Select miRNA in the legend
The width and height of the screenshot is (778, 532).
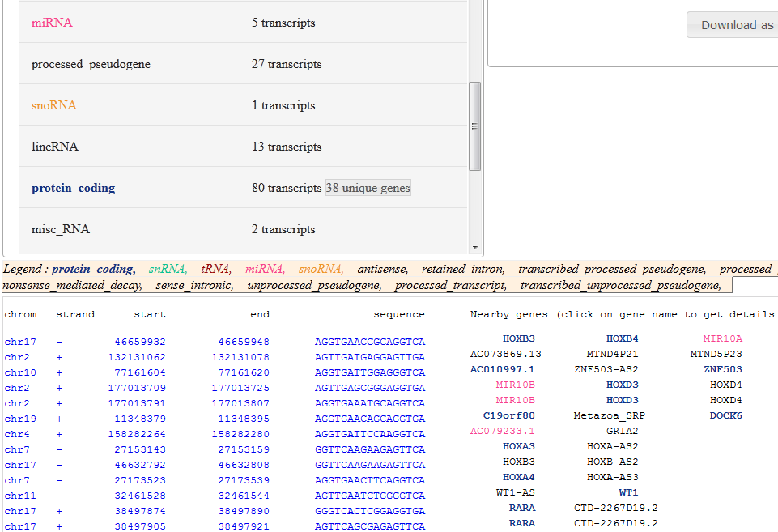[x=262, y=269]
